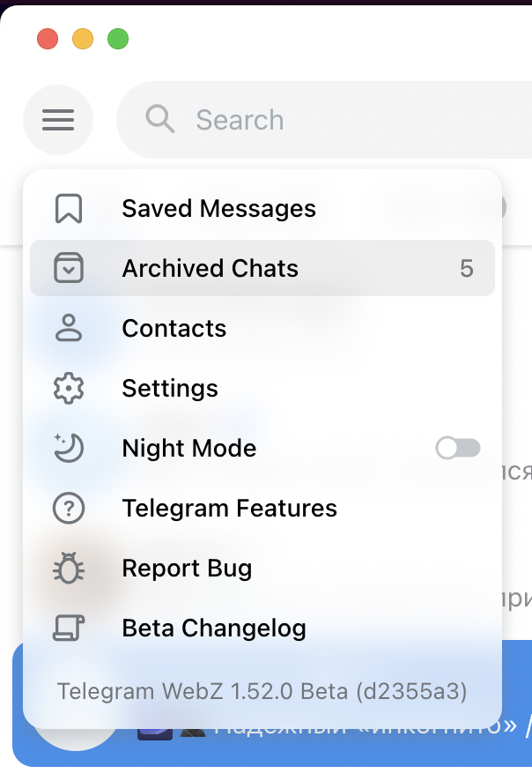Screen dimensions: 532x781
Task: Click the Telegram Features question mark icon
Action: [x=68, y=509]
